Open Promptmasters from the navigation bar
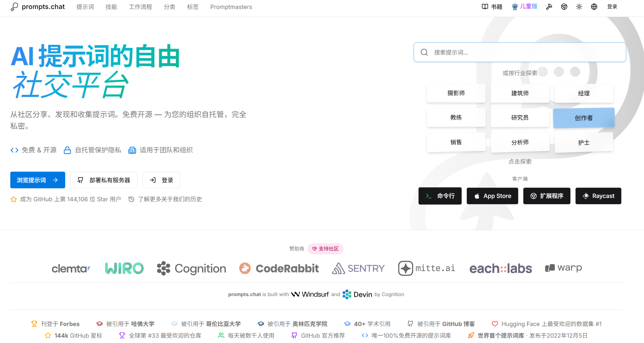The image size is (644, 343). pos(231,7)
